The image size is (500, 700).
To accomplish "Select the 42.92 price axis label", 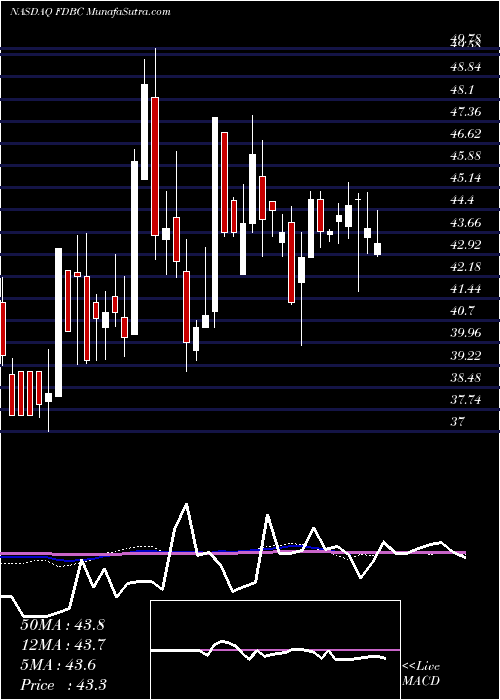I will [466, 244].
